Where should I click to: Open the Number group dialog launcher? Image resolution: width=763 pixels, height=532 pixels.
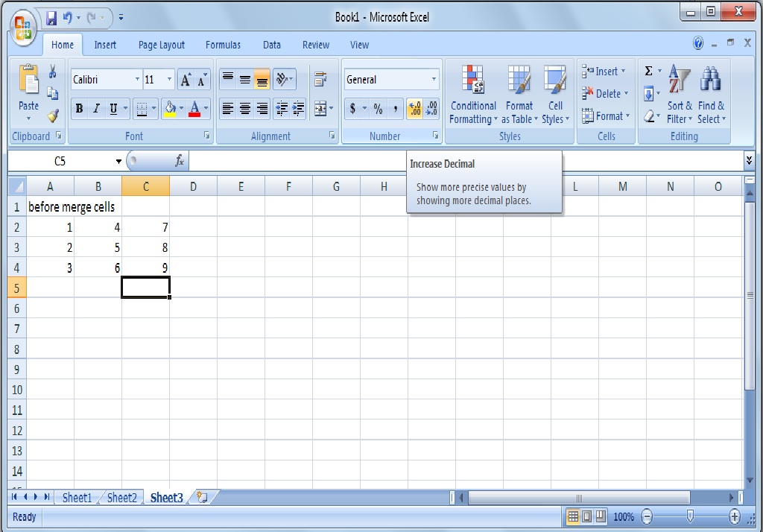[x=435, y=136]
